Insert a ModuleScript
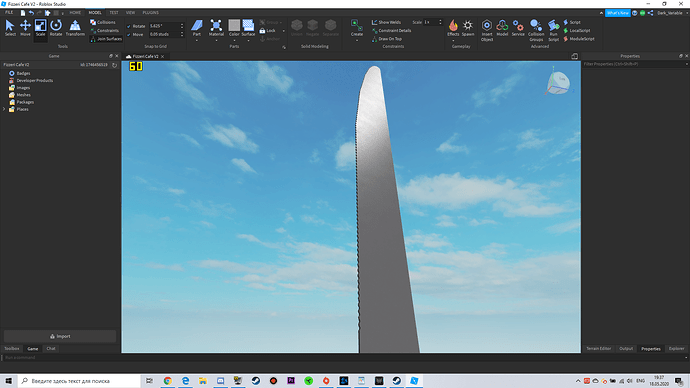 (579, 39)
